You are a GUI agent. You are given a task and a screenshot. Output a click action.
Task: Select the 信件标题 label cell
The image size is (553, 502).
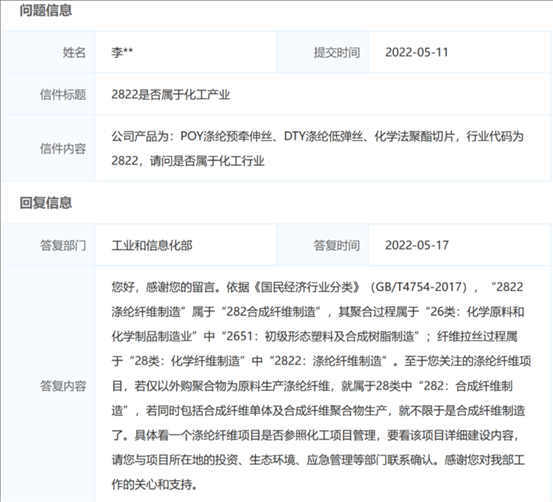pyautogui.click(x=49, y=94)
